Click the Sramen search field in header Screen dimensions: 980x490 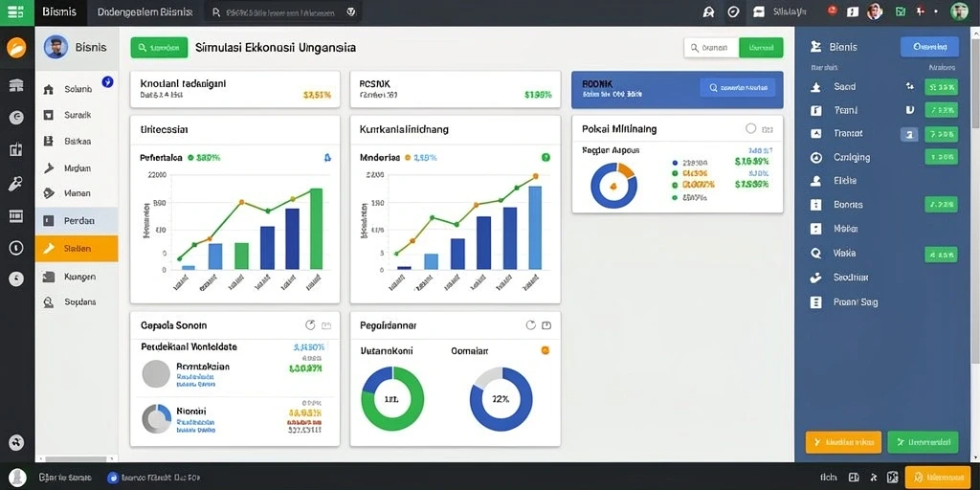[711, 48]
